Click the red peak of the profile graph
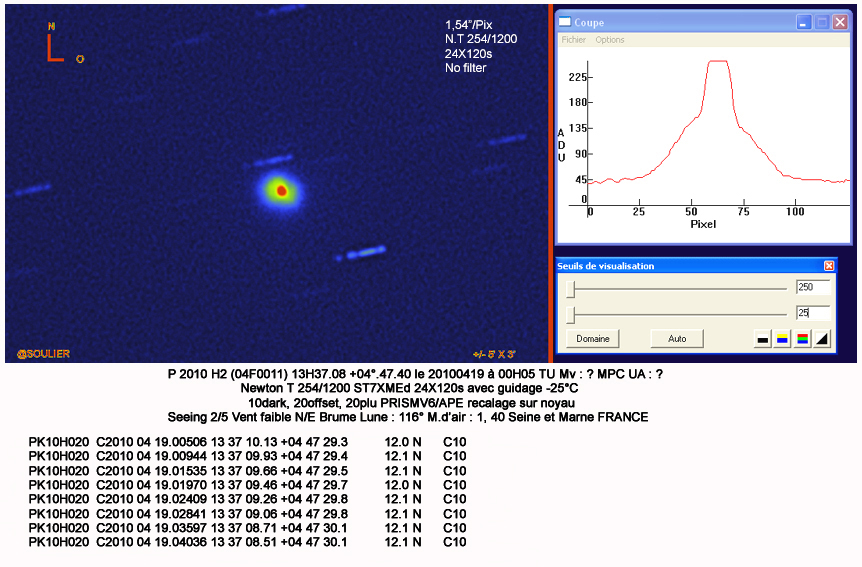This screenshot has width=862, height=567. coord(717,62)
